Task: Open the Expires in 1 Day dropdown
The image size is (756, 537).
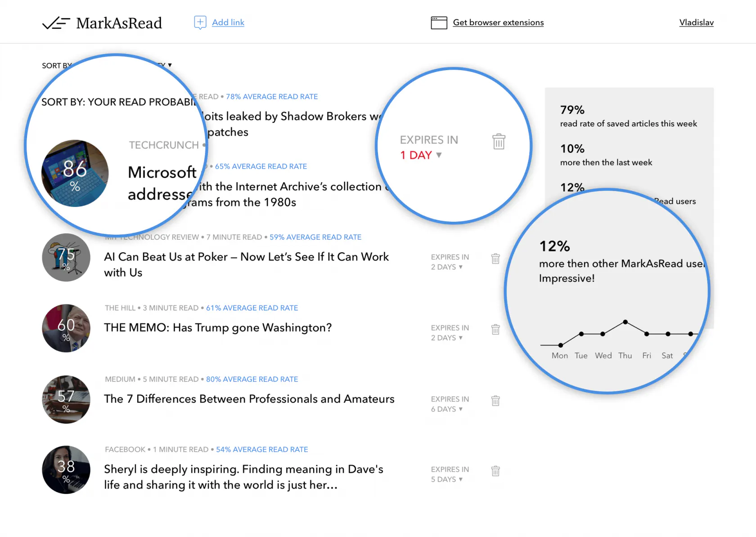Action: 421,155
